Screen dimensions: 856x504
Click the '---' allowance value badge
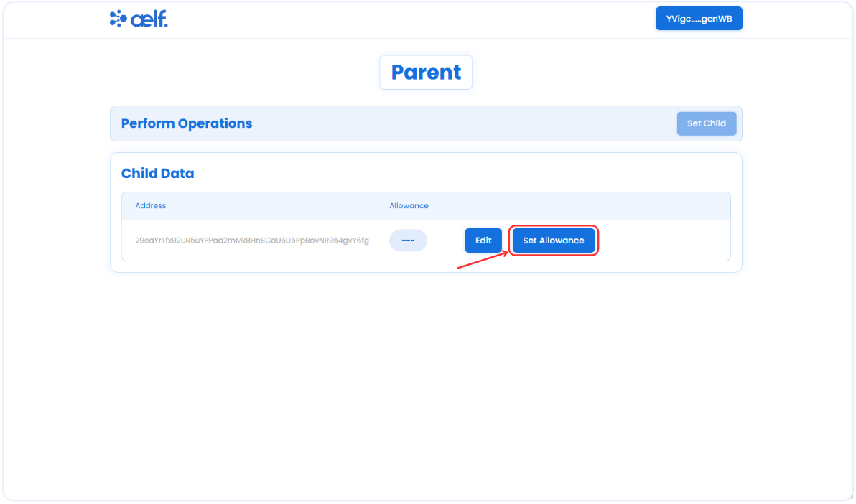pyautogui.click(x=409, y=241)
